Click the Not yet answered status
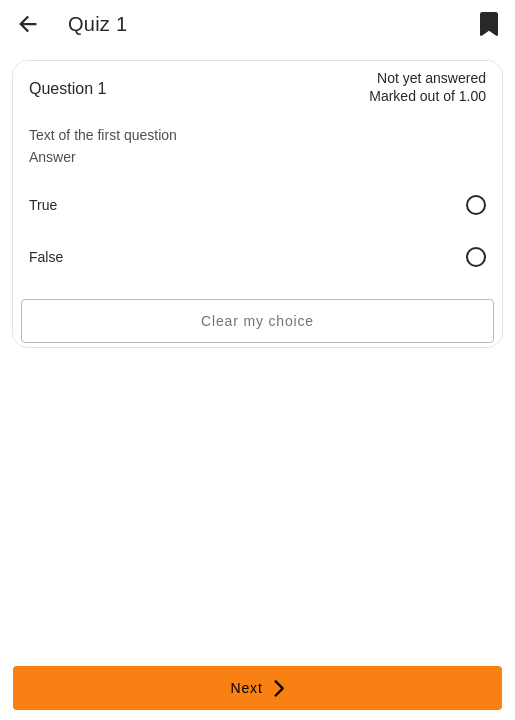The height and width of the screenshot is (720, 515). [431, 78]
